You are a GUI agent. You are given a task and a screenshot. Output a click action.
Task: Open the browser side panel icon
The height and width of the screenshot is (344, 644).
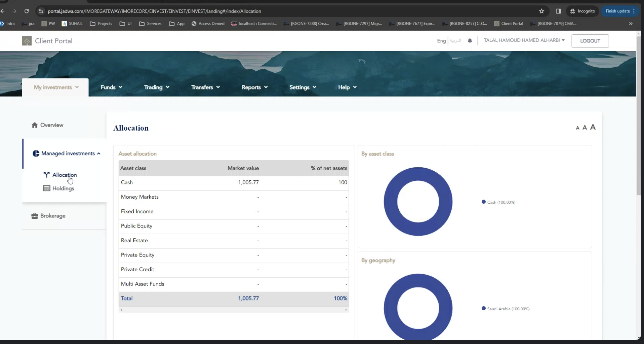pos(558,11)
